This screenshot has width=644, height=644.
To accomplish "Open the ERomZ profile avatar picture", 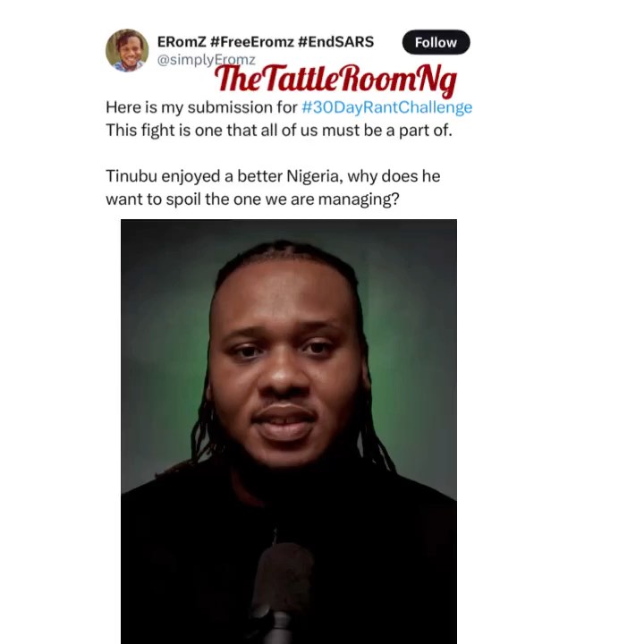I will tap(127, 50).
